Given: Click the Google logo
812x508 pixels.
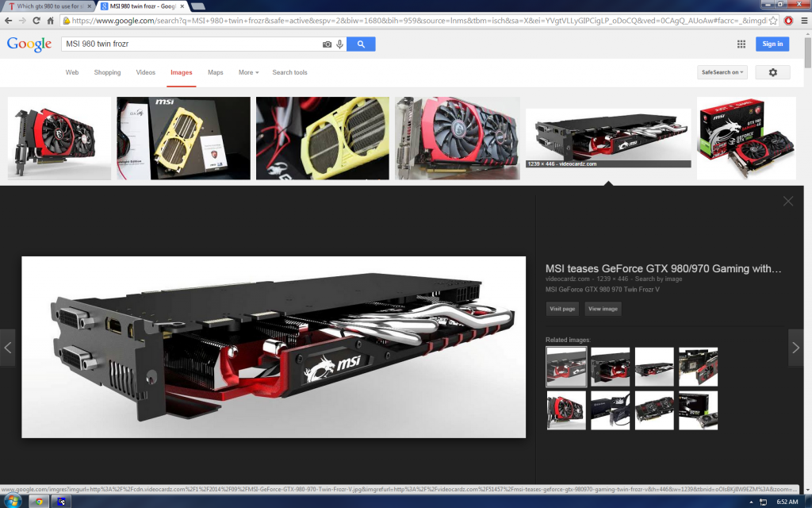Looking at the screenshot, I should tap(29, 44).
